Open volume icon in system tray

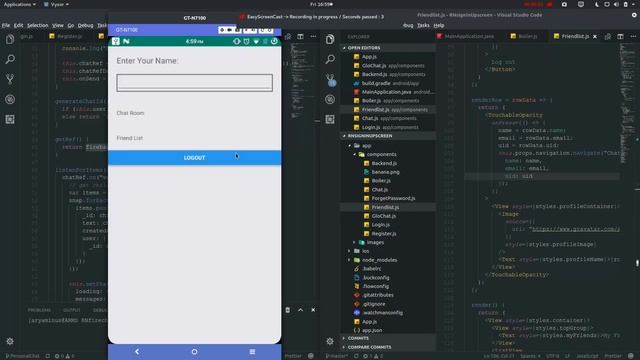tap(616, 4)
